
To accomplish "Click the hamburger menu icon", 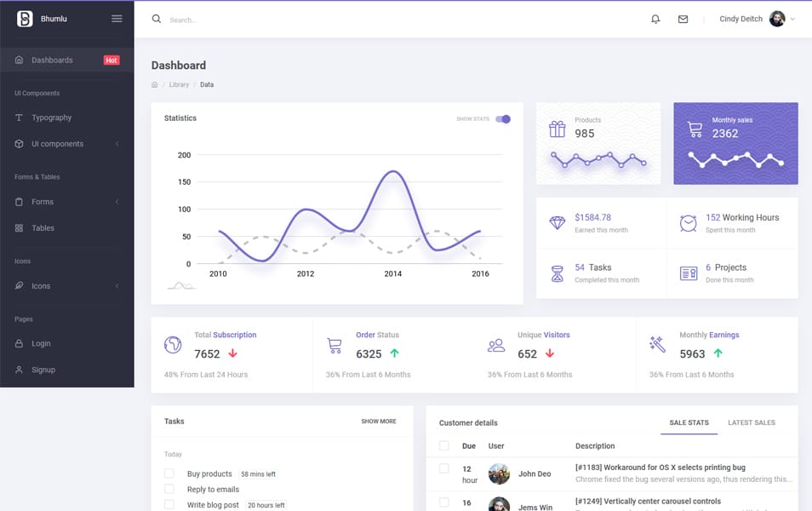I will pyautogui.click(x=117, y=18).
